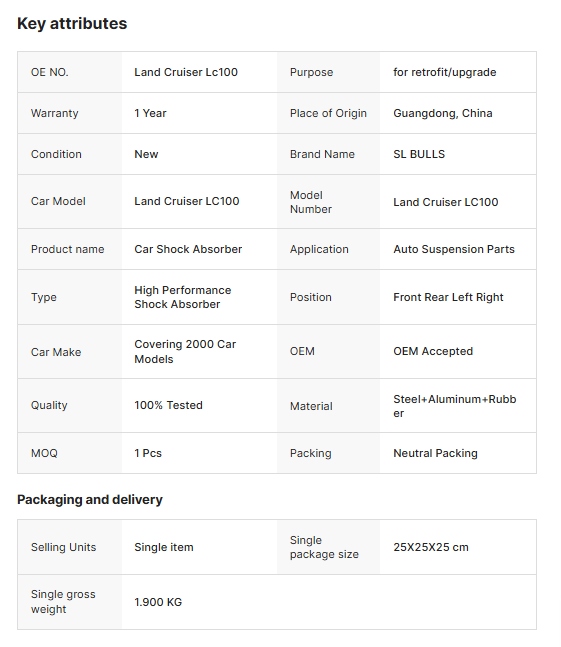Select the Car Shock Absorber product name
Screen dimensions: 561x647
pyautogui.click(x=188, y=249)
